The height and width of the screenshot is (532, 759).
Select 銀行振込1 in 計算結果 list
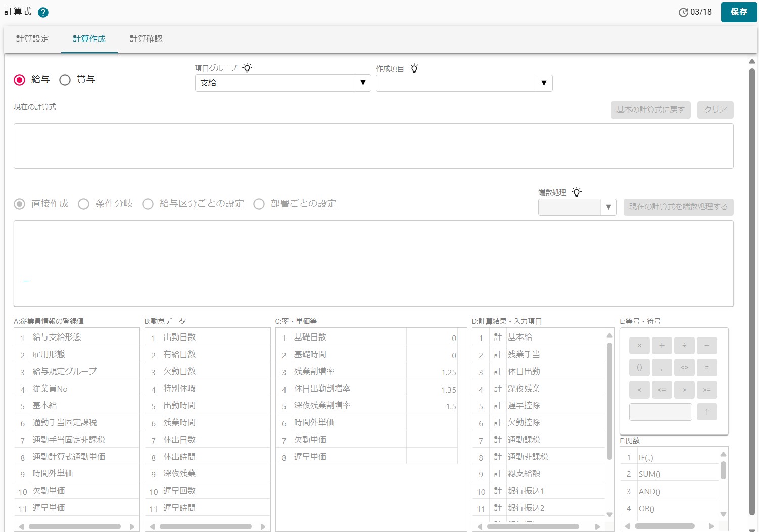point(539,491)
